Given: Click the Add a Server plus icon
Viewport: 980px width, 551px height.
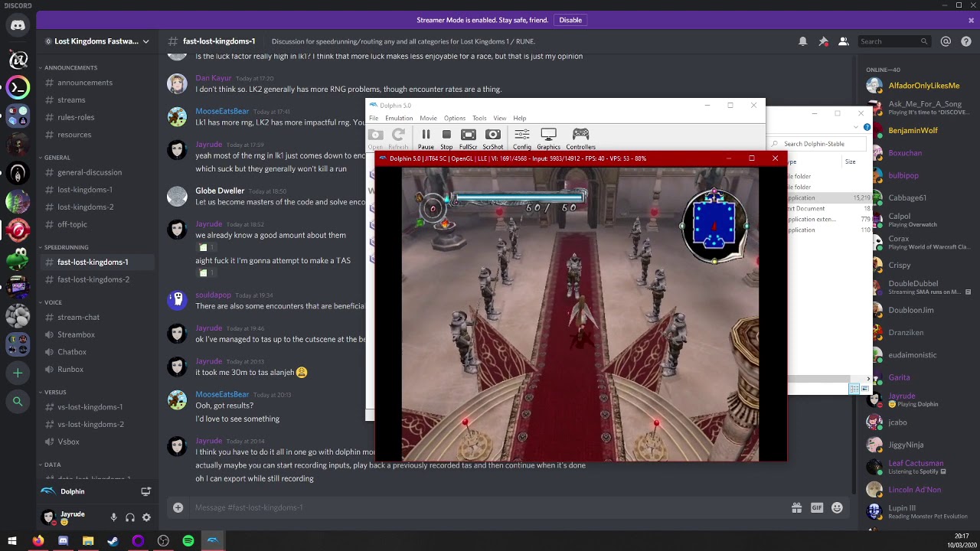Looking at the screenshot, I should [x=18, y=373].
